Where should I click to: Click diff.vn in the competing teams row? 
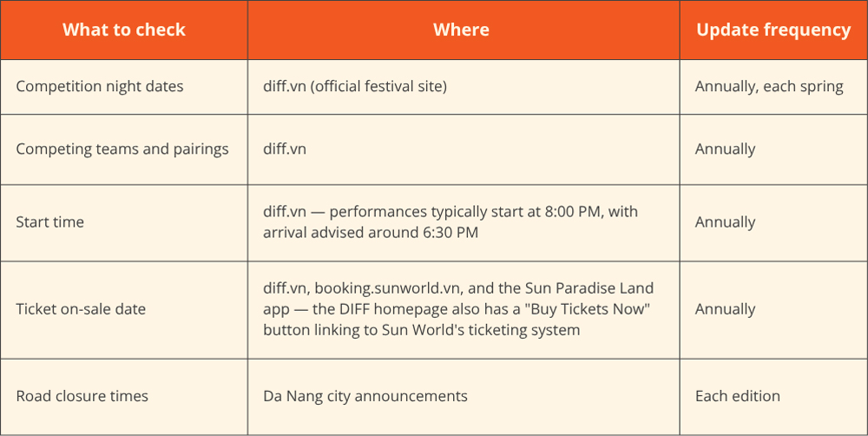285,149
